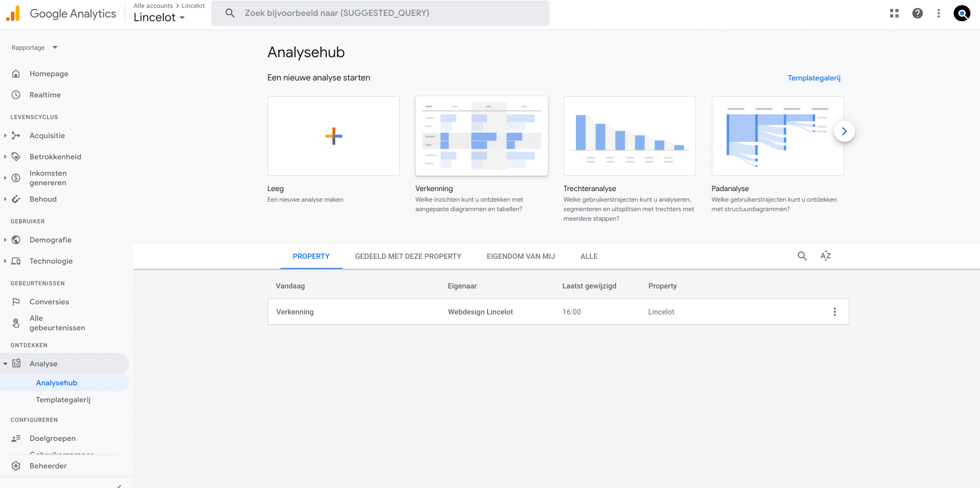Click the Laatst gewijzigd column header
Image resolution: width=980 pixels, height=488 pixels.
click(589, 286)
